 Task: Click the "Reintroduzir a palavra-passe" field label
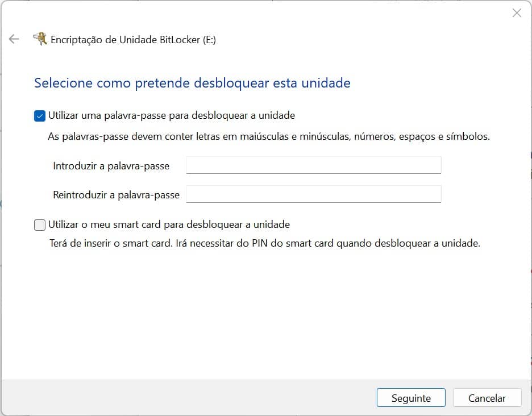[116, 195]
